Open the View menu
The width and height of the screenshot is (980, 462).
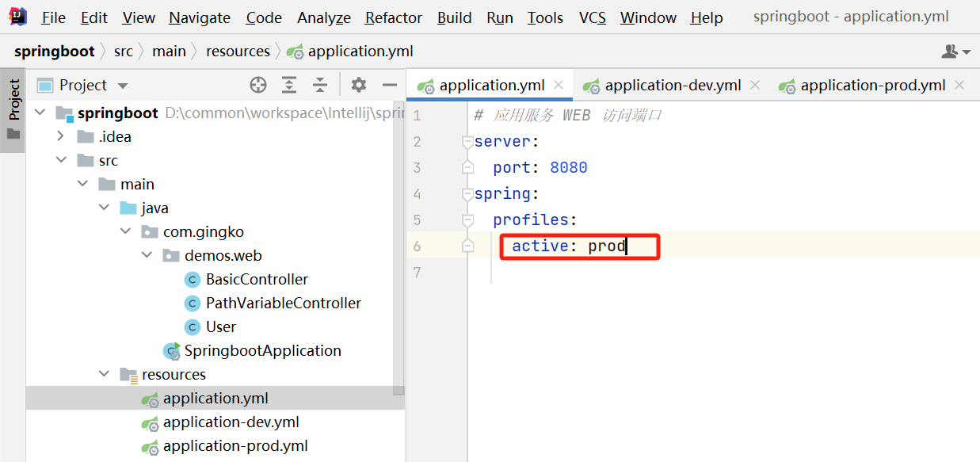point(139,17)
